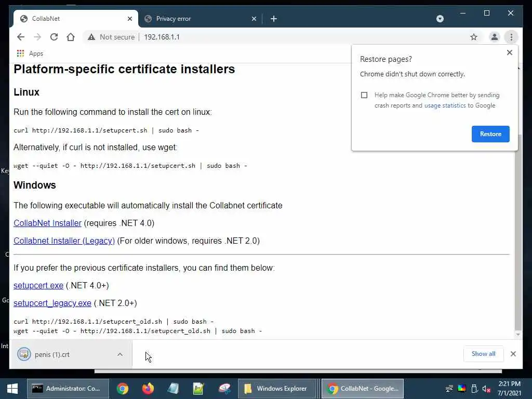Open the taskbar clock showing 2:21 PM
The image size is (532, 399).
pyautogui.click(x=509, y=389)
